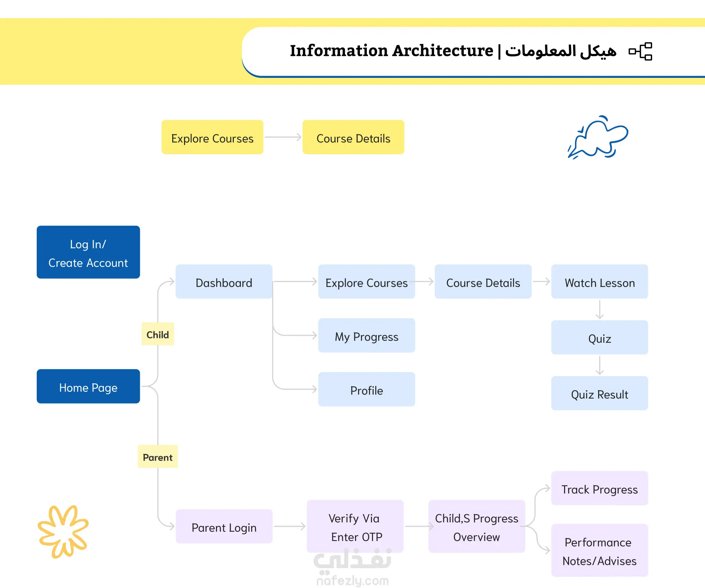Select the yellow Course Details box
The image size is (705, 588).
click(353, 137)
